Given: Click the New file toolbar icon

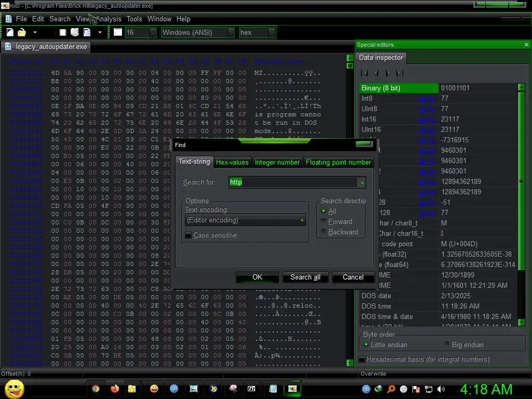Looking at the screenshot, I should pos(10,32).
